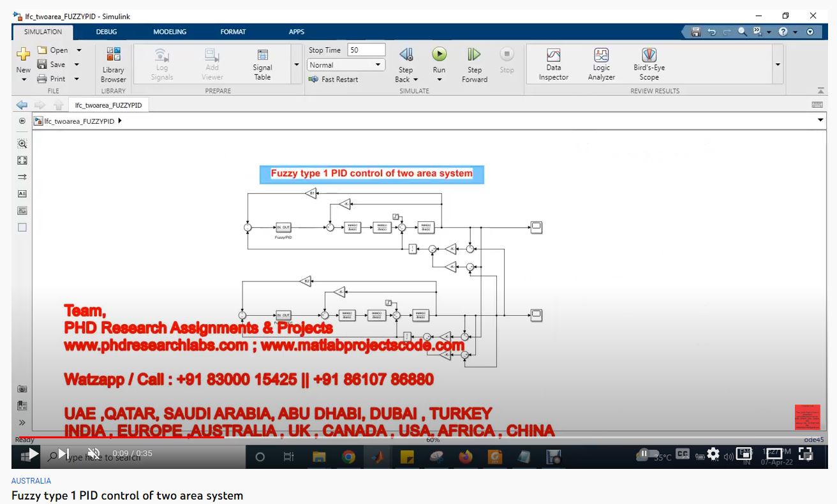Play the video
This screenshot has width=837, height=504.
33,454
